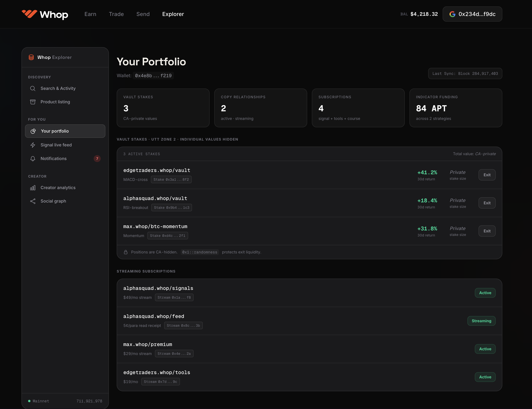Open the Send tab in top navigation

pos(143,14)
